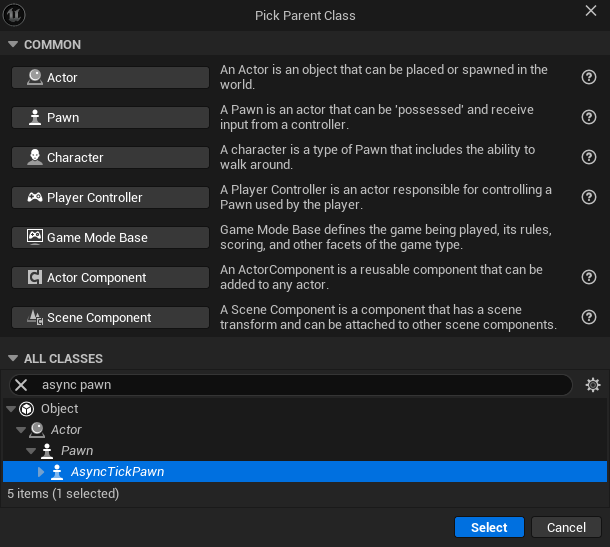Clear the search text with X icon
This screenshot has width=610, height=547.
pyautogui.click(x=21, y=385)
